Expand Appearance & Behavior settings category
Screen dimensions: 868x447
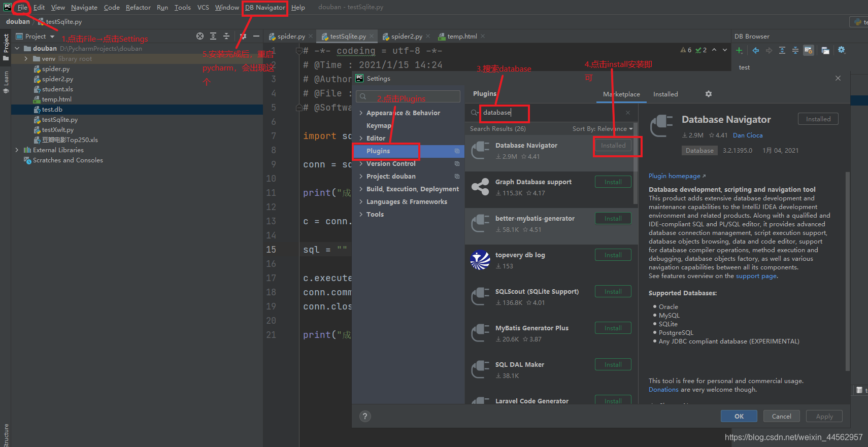[x=361, y=113]
